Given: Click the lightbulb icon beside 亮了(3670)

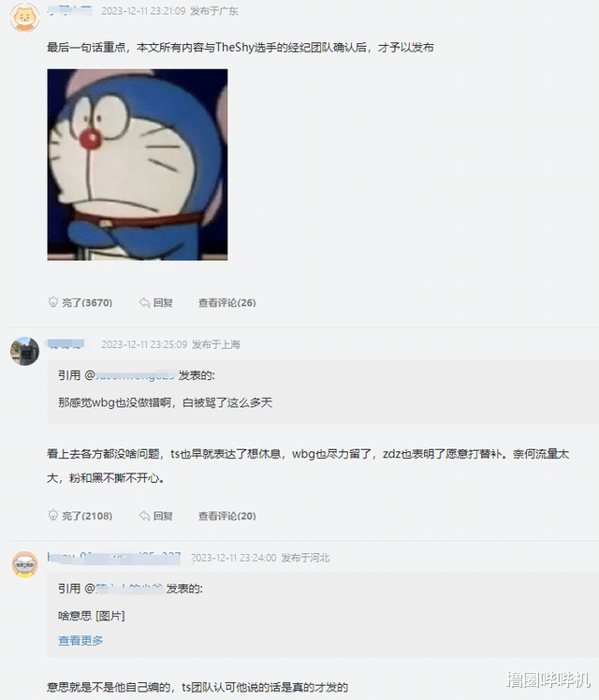Looking at the screenshot, I should 53,302.
